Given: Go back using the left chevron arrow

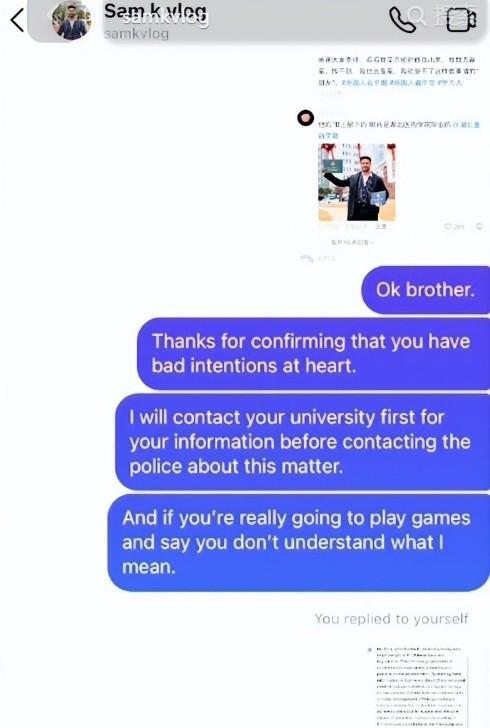Looking at the screenshot, I should [x=17, y=20].
